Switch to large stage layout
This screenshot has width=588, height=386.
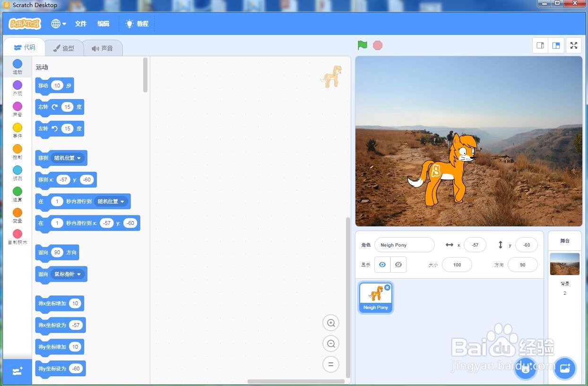556,45
